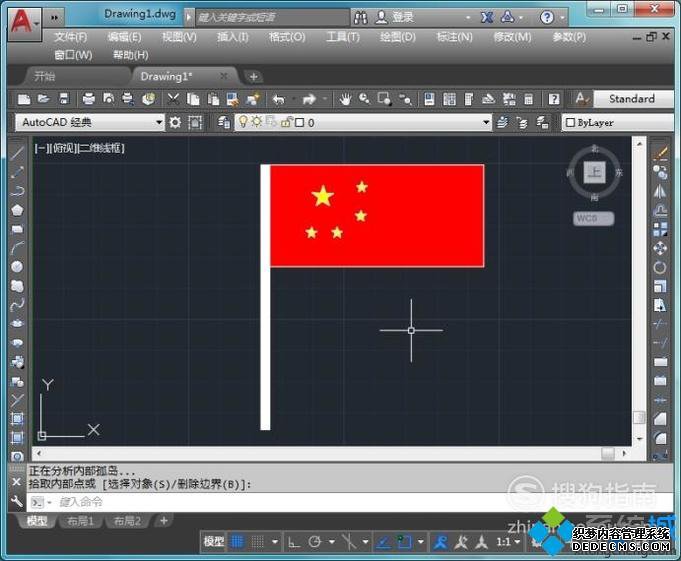Image resolution: width=681 pixels, height=561 pixels.
Task: Click the Undo arrow icon
Action: click(278, 99)
